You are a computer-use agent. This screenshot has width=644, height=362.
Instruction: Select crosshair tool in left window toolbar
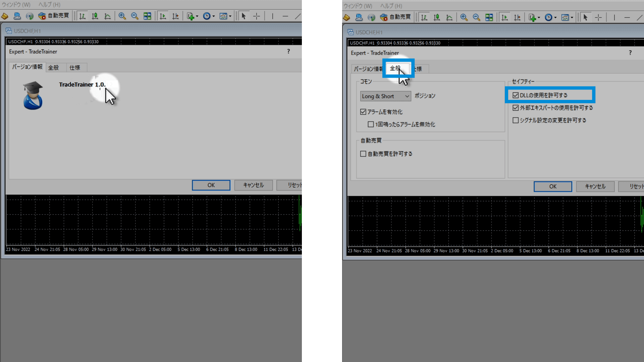tap(257, 16)
